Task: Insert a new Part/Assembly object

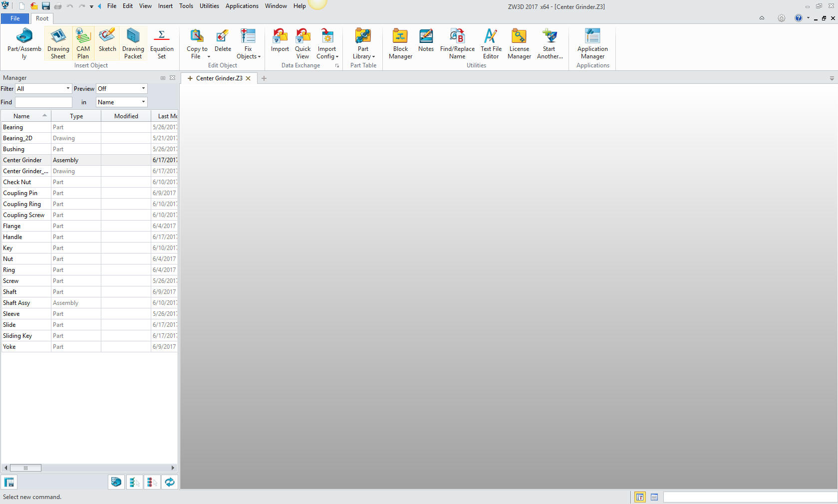Action: click(24, 44)
